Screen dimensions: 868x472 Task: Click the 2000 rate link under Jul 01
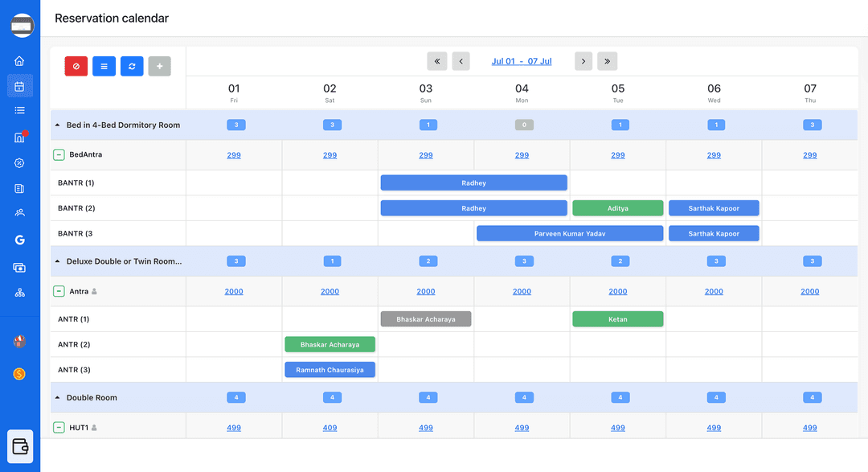[x=234, y=291]
